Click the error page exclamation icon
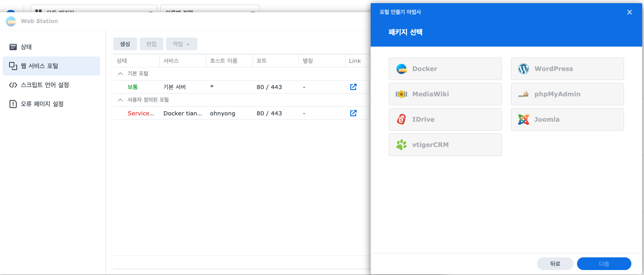 [x=13, y=104]
